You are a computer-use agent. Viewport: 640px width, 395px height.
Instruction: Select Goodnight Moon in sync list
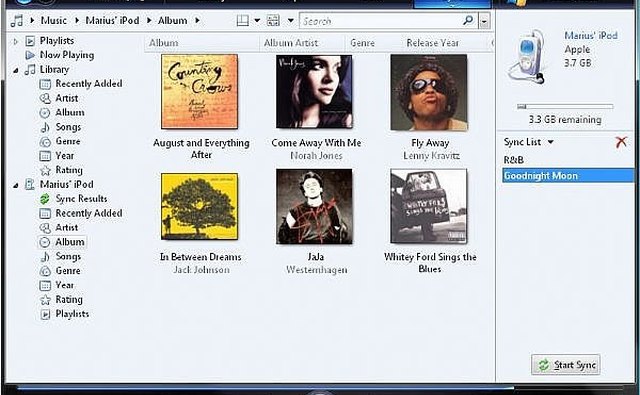pos(568,176)
